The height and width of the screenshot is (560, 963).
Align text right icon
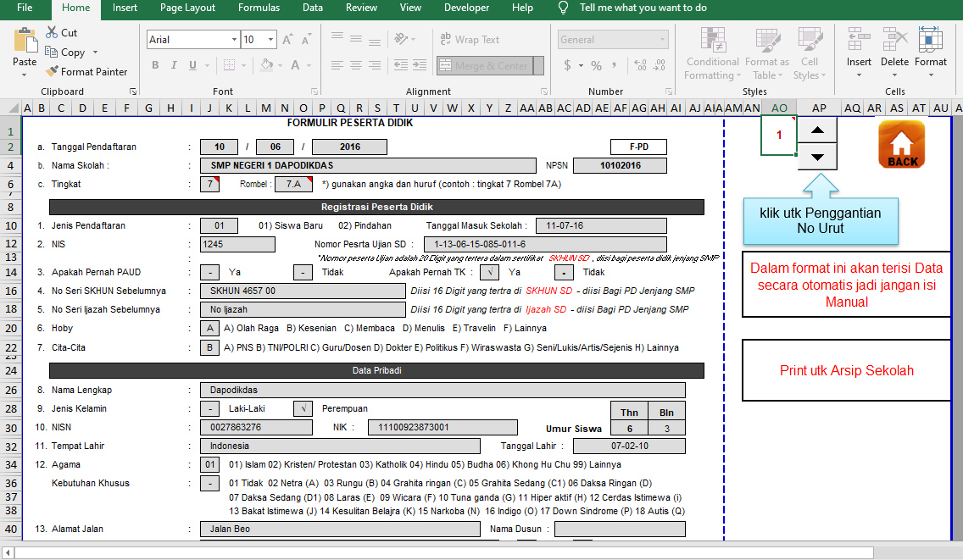(374, 65)
